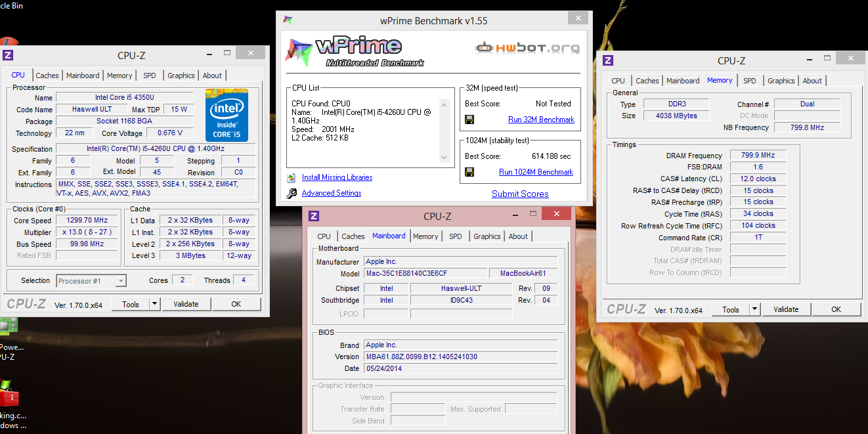Click the Intel Core i5 logo badge
The height and width of the screenshot is (434, 868).
tap(227, 116)
